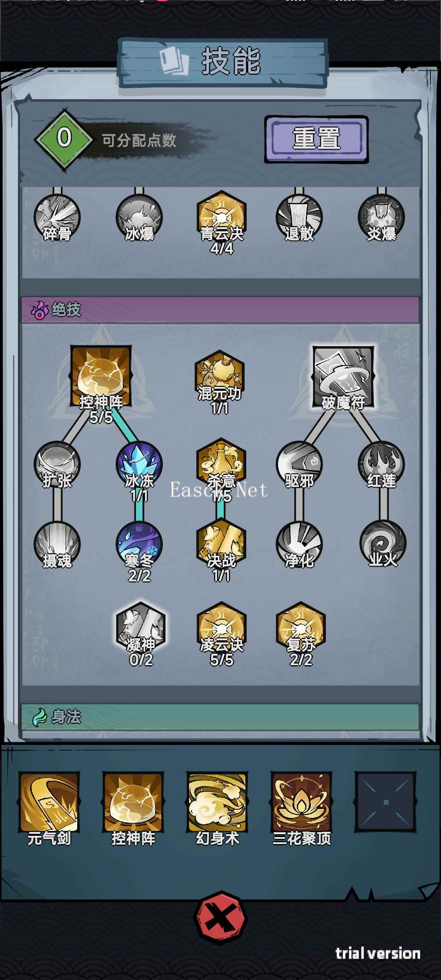
Task: Select the equipped 三花聚顶 skill slot
Action: 301,808
